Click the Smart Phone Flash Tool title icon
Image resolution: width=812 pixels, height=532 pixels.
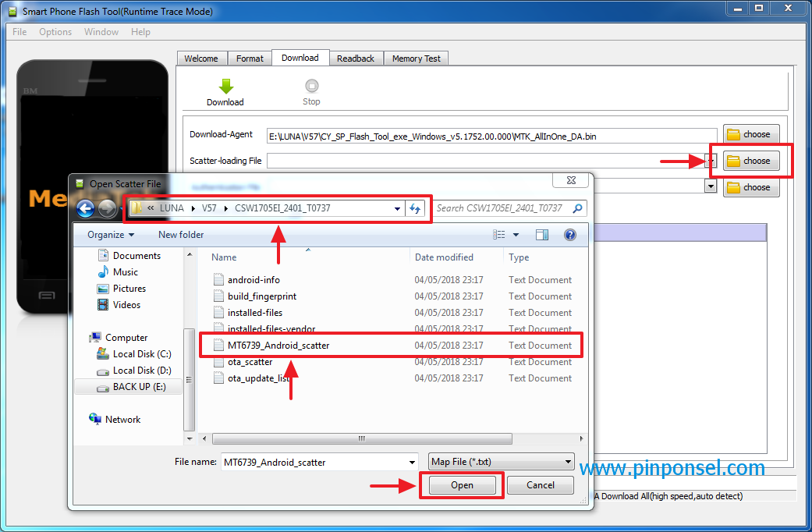coord(12,12)
